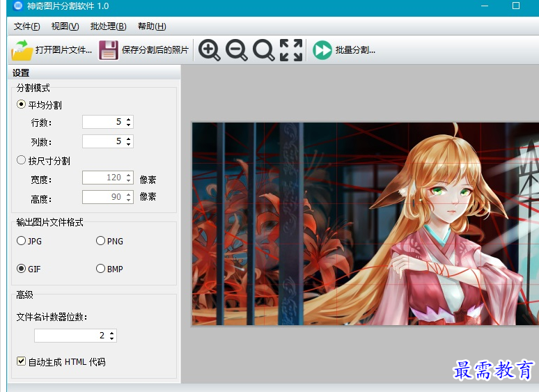
Task: Click the fit-to-window arrows icon
Action: (291, 50)
